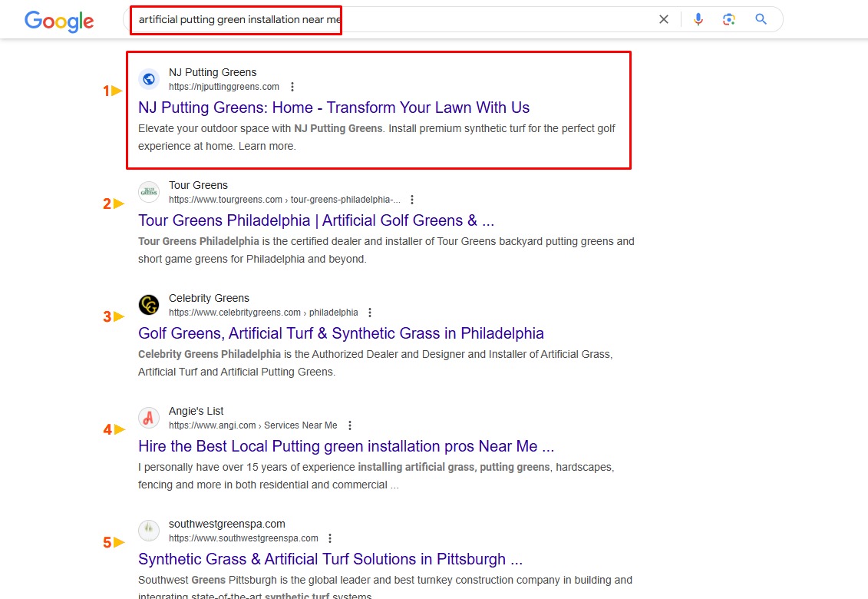
Task: Click the 'Authorized Dealer and Designer' snippet
Action: pyautogui.click(x=375, y=363)
